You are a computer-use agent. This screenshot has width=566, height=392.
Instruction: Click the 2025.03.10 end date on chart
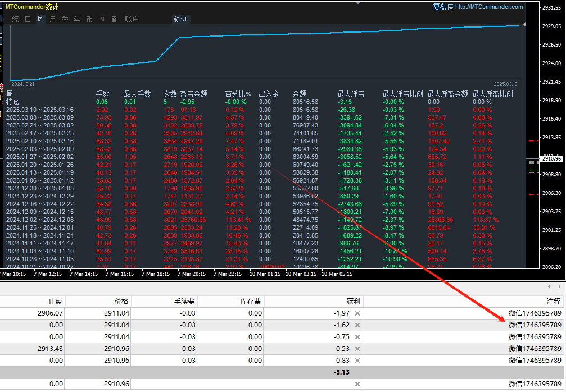pyautogui.click(x=505, y=84)
